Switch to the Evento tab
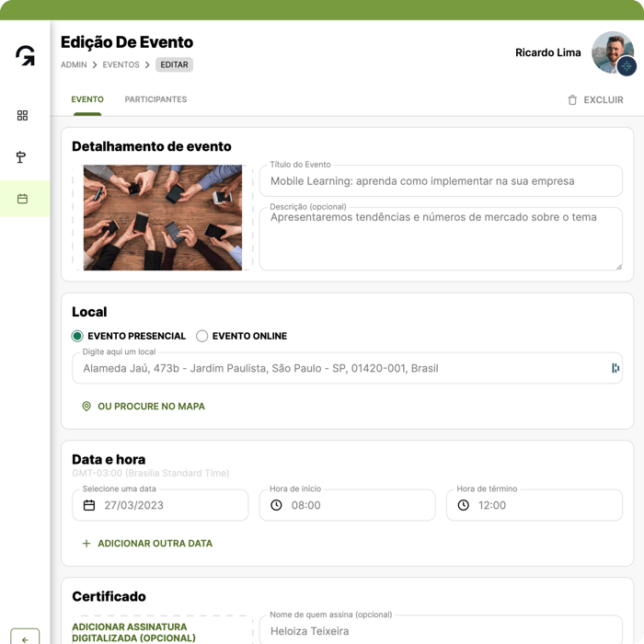The image size is (644, 644). pyautogui.click(x=87, y=99)
